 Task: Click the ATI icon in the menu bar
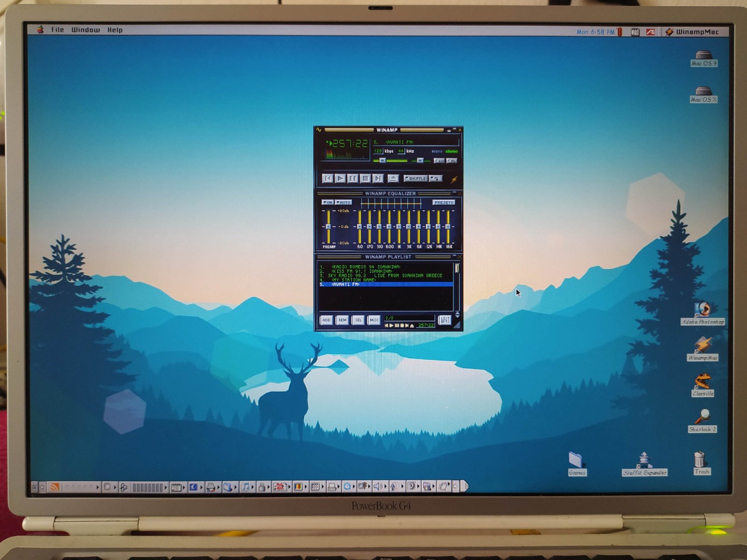[x=650, y=32]
